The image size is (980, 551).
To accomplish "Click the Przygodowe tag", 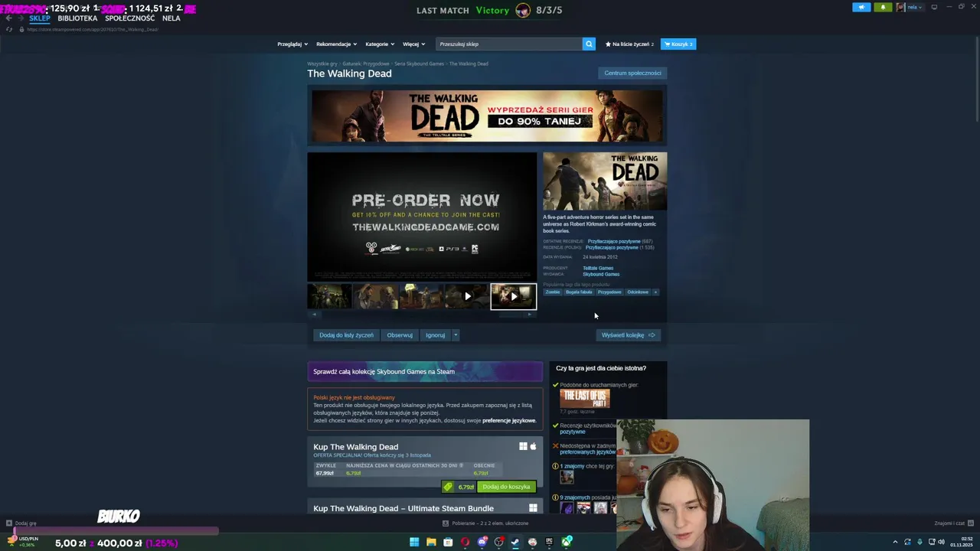I will click(x=609, y=292).
